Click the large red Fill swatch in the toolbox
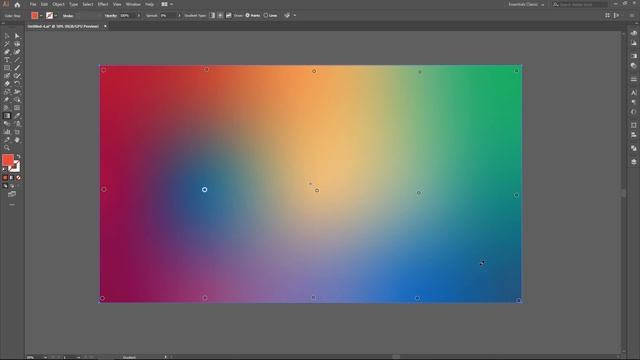 pyautogui.click(x=8, y=160)
